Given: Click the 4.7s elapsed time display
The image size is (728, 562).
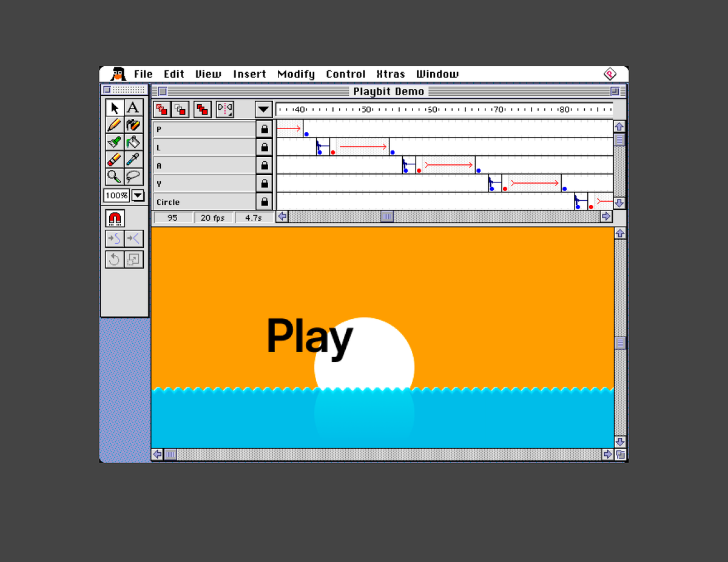Looking at the screenshot, I should [x=253, y=218].
